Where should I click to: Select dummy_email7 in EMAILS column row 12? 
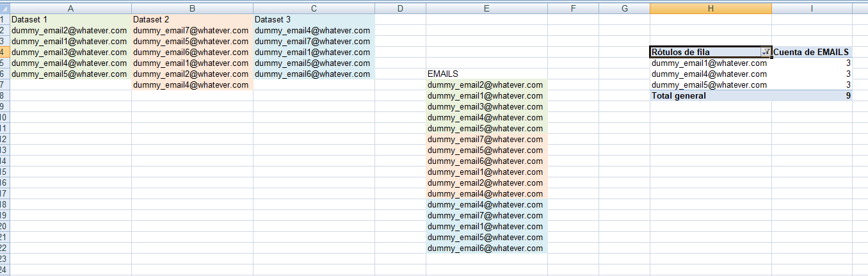click(x=486, y=139)
